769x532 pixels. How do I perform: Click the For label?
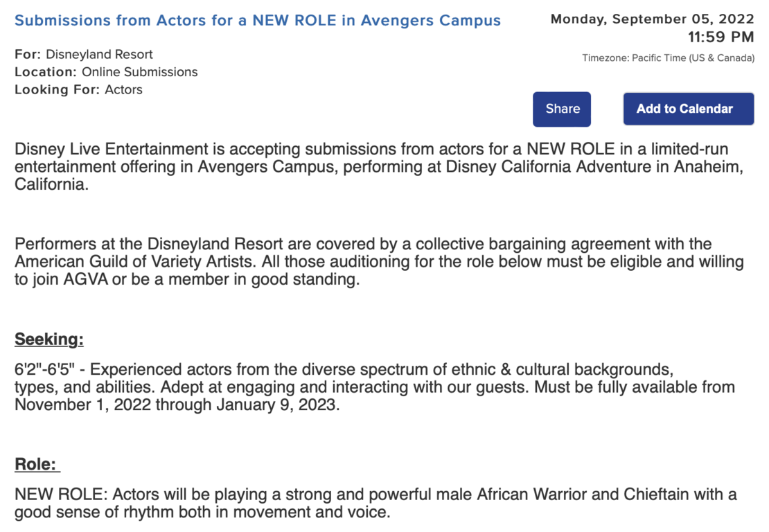pos(28,55)
